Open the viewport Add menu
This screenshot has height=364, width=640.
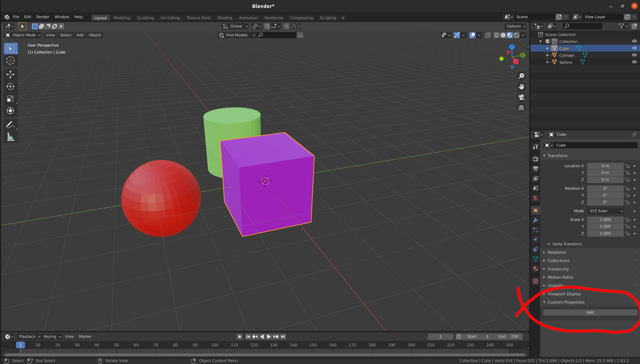pyautogui.click(x=80, y=35)
